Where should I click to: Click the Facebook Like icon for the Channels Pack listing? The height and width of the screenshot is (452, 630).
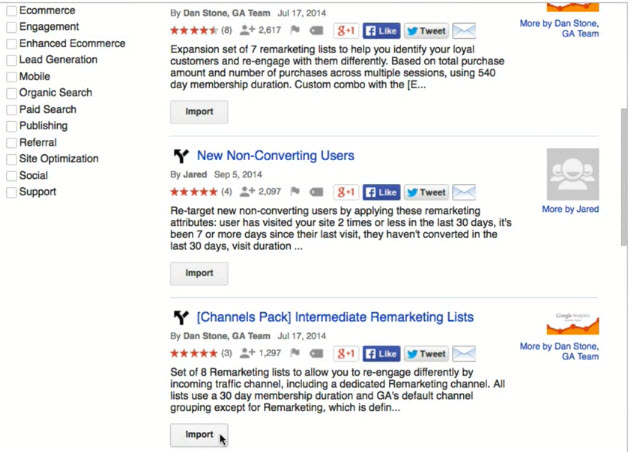point(381,354)
